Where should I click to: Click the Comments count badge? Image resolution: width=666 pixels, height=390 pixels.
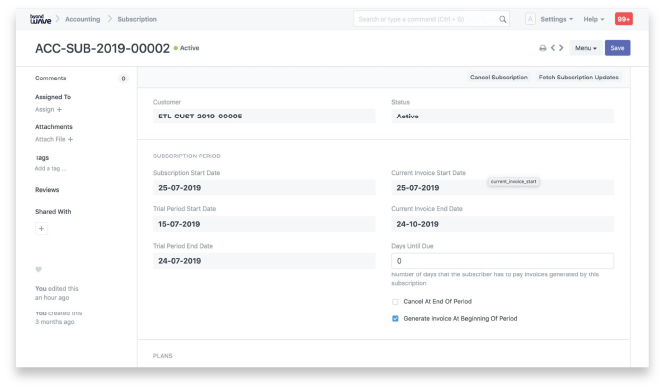tap(123, 79)
